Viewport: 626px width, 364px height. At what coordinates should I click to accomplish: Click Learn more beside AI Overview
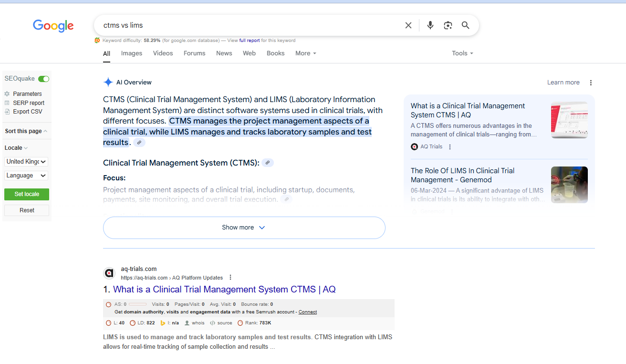563,83
